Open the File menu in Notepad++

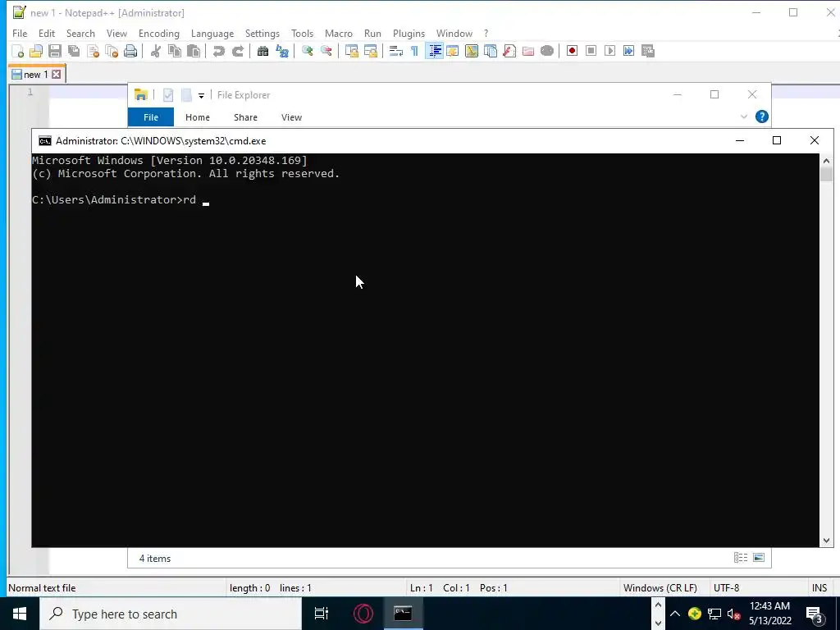[20, 33]
